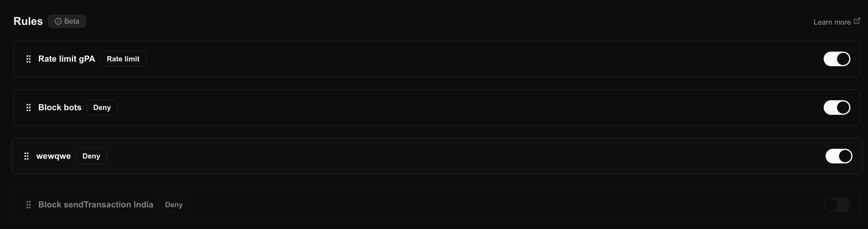
Task: Click the Deny badge next to wewqwe
Action: click(91, 156)
